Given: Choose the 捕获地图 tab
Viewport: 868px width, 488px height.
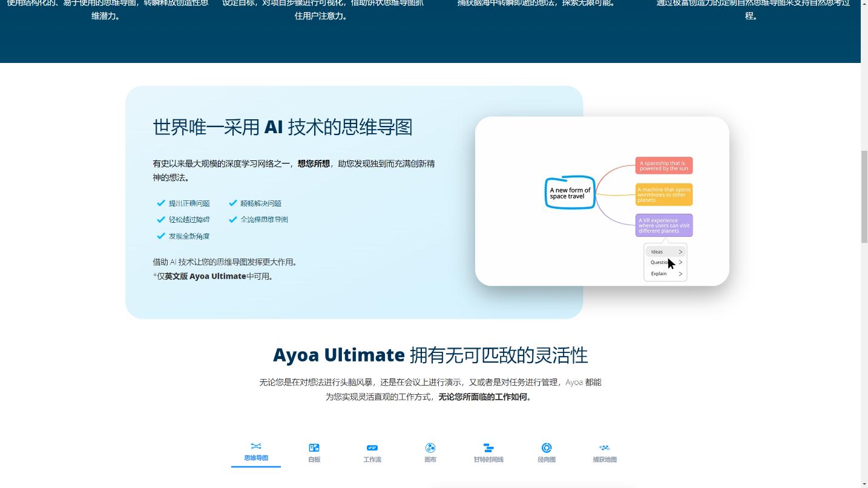Looking at the screenshot, I should point(605,453).
